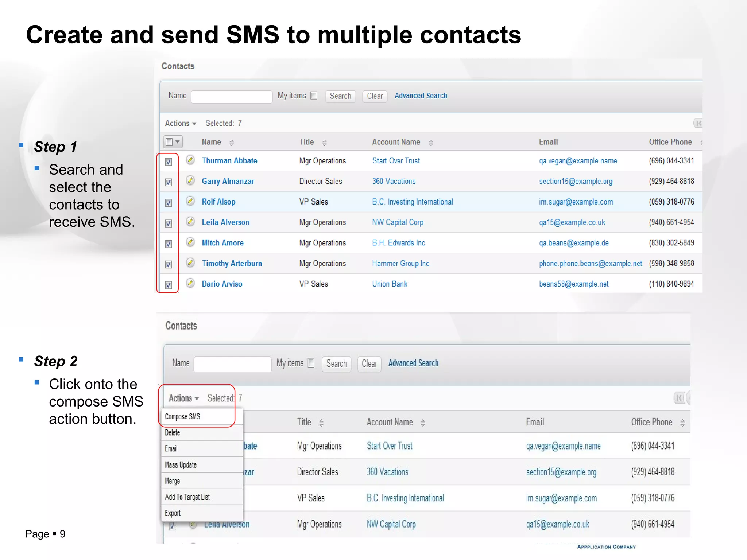Open Advanced Search in lower panel

413,363
